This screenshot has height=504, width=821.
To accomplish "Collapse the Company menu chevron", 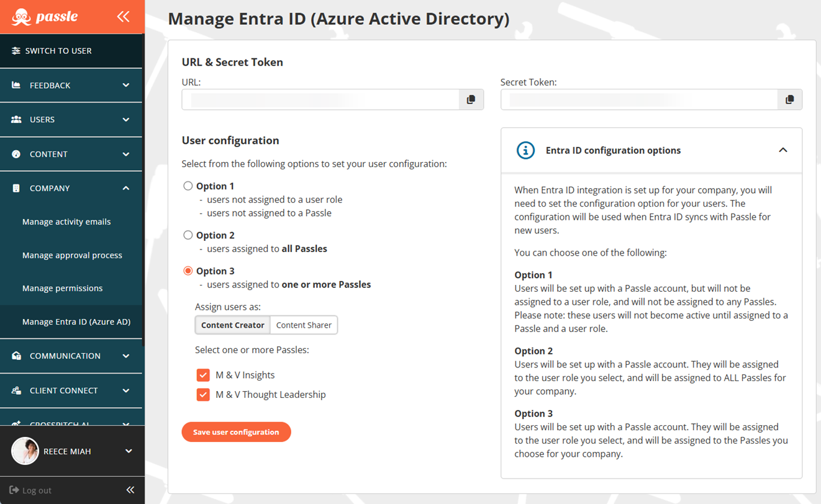I will tap(126, 188).
